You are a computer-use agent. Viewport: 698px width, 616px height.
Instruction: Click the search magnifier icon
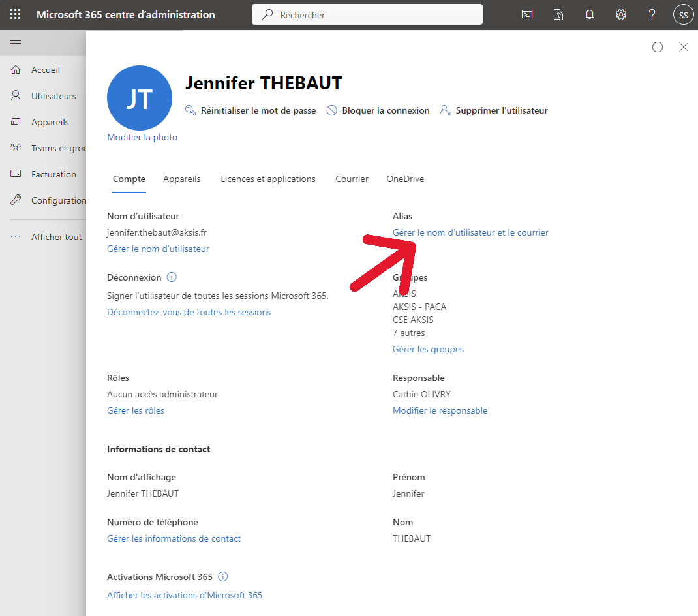267,15
